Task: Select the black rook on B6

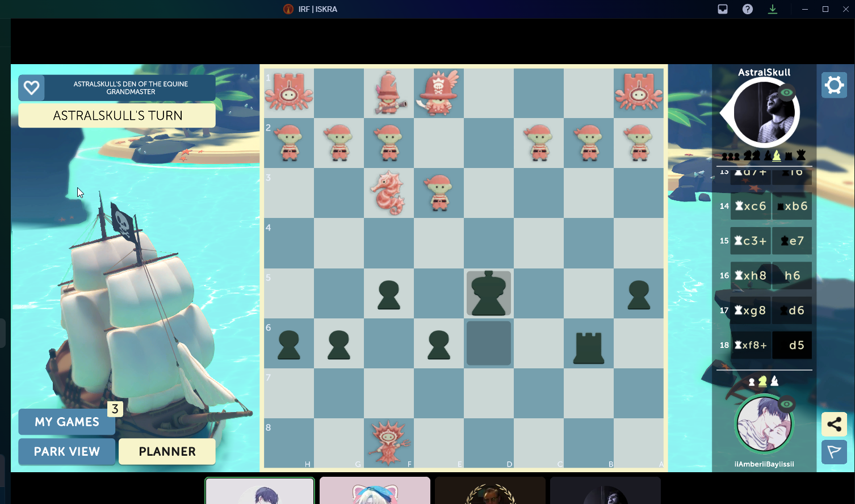Action: point(589,347)
